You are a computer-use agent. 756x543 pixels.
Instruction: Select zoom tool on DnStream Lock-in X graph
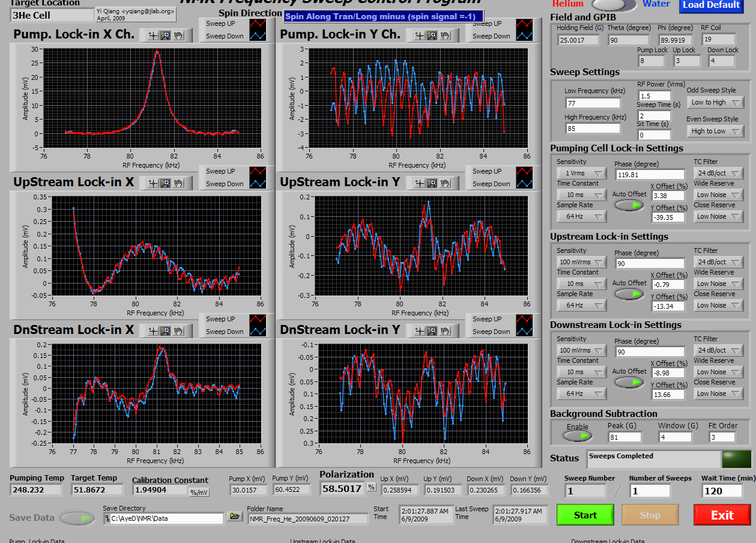click(166, 331)
